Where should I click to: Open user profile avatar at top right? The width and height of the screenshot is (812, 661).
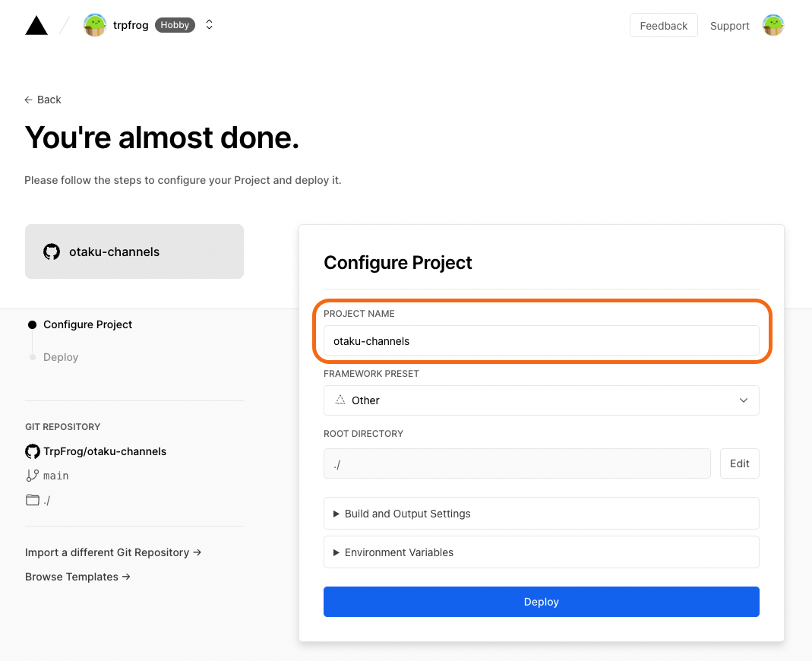pos(773,25)
